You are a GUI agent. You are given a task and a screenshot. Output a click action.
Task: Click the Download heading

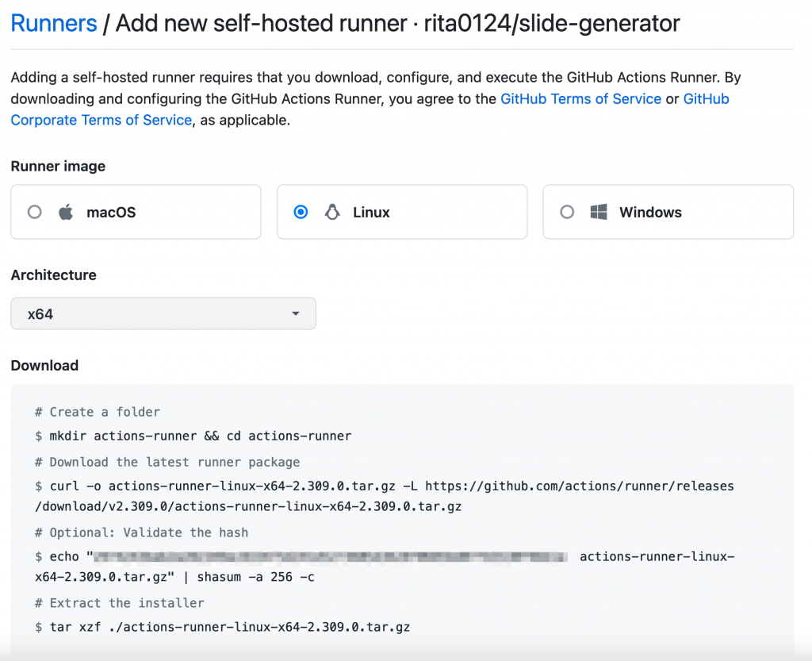click(44, 366)
